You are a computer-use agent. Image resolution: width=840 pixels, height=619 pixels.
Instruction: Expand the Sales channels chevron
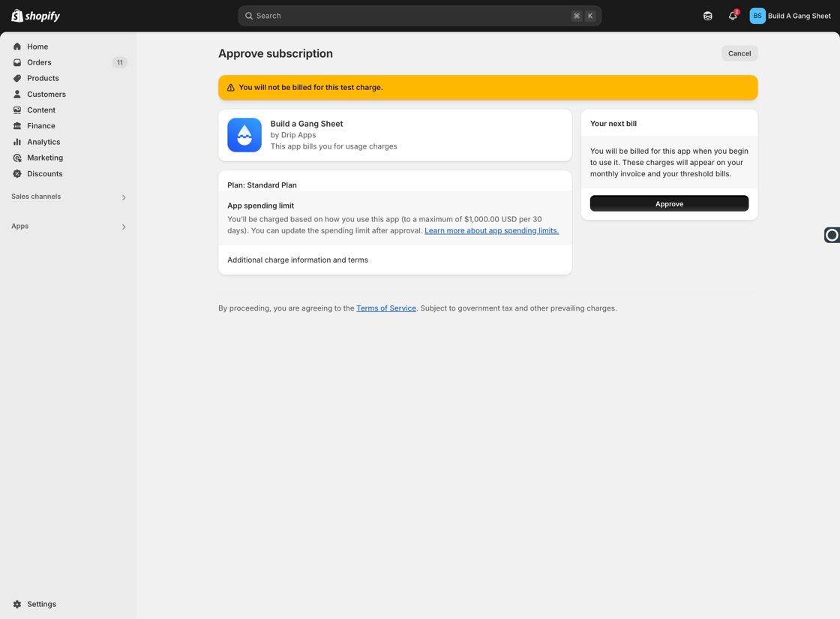click(124, 198)
